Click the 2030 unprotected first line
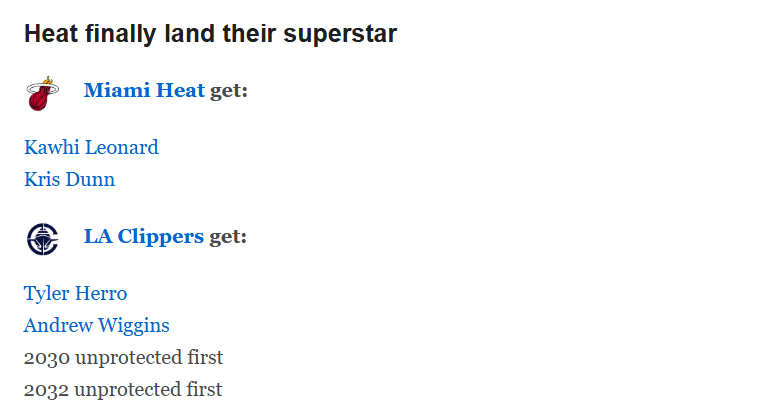759x417 pixels. click(123, 357)
